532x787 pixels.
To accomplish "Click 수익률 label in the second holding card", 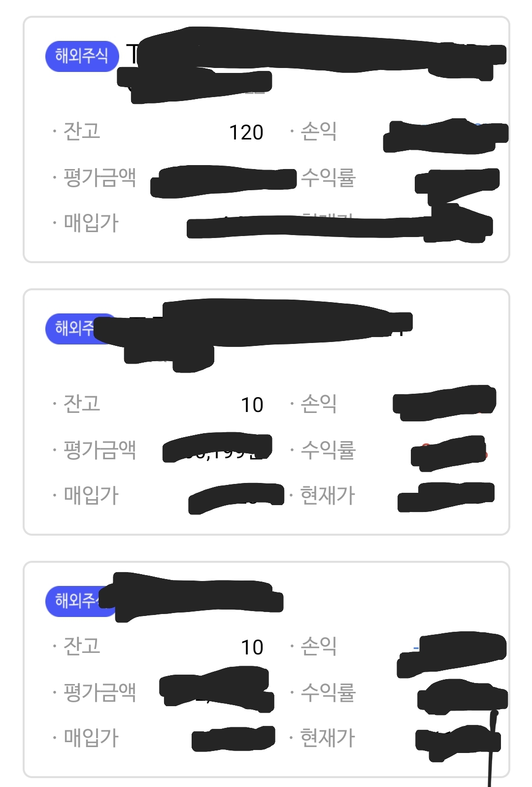I will (328, 449).
